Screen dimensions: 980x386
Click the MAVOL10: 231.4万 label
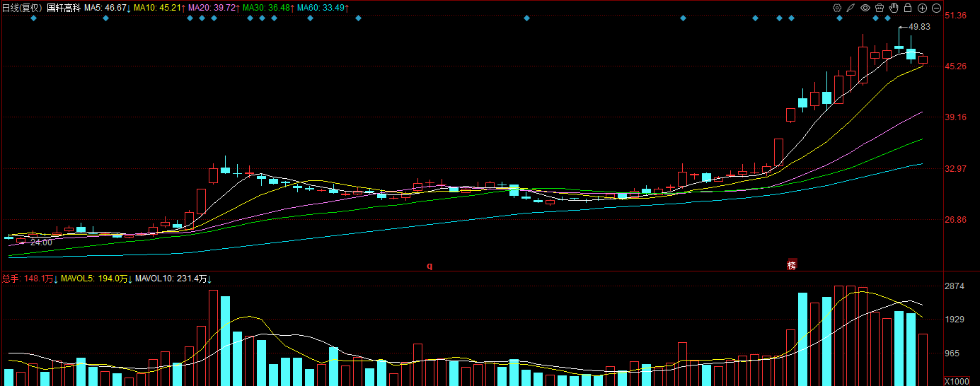pyautogui.click(x=174, y=279)
